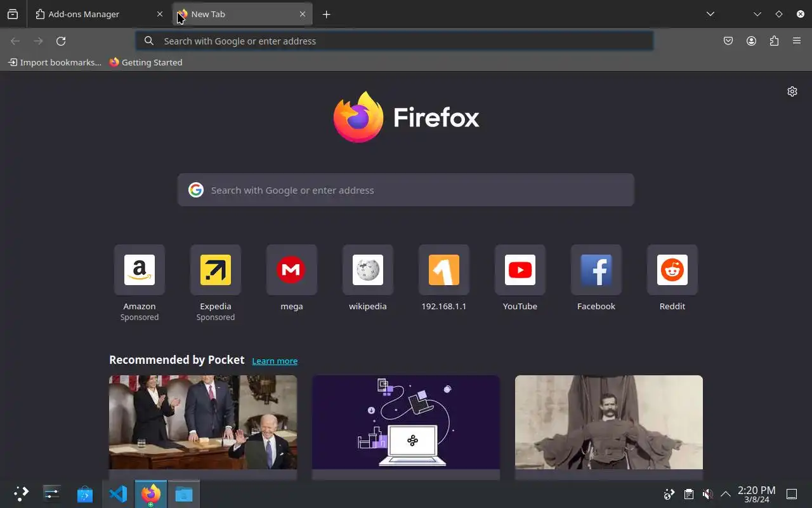Viewport: 812px width, 508px height.
Task: Open the wikipedia shortcut tile
Action: pos(368,278)
